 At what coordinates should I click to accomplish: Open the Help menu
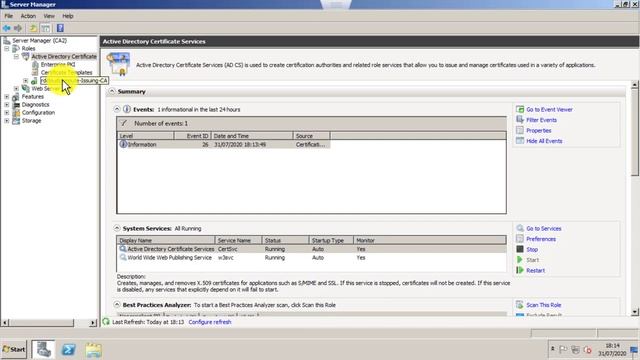click(68, 16)
